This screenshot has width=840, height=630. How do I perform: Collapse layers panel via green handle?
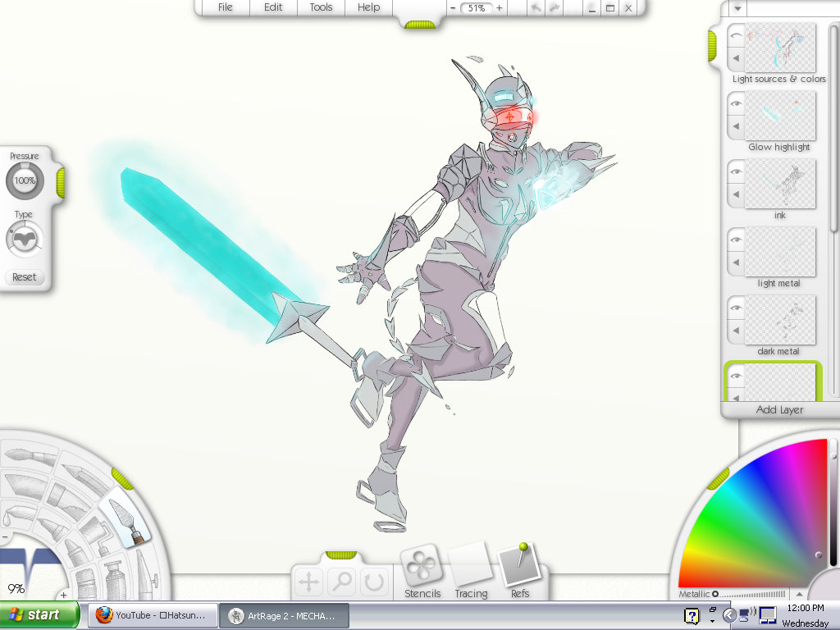pos(712,46)
